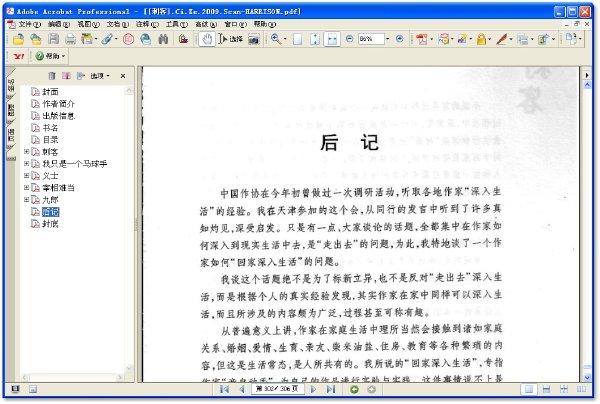Click the paperclip attach icon
Screen dimensions: 600x404
107,39
